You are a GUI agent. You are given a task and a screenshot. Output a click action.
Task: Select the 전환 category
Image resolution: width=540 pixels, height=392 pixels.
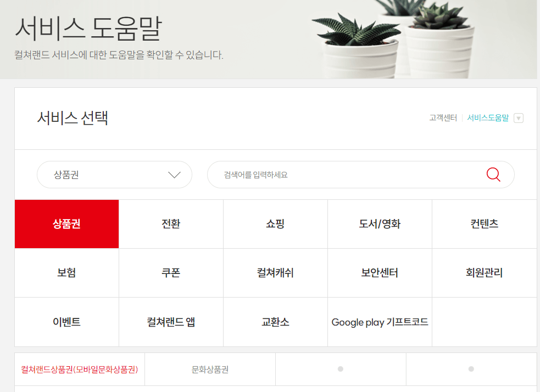tap(171, 224)
